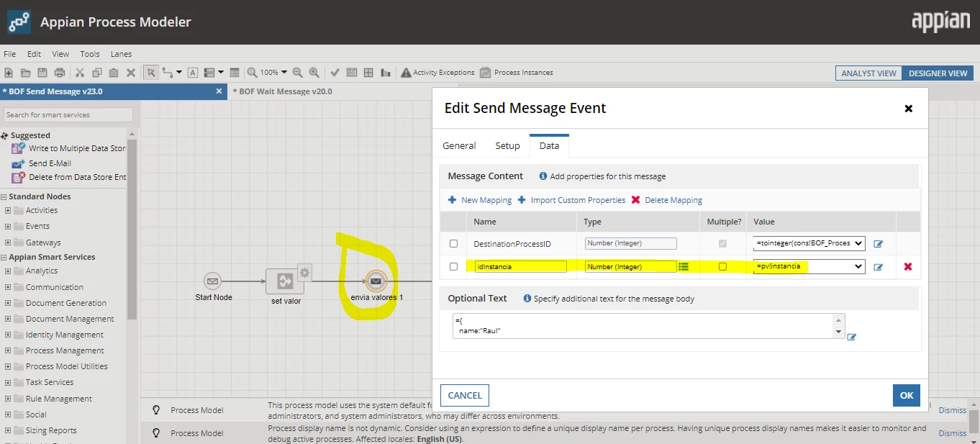The height and width of the screenshot is (444, 980).
Task: Click the OK button
Action: (x=907, y=395)
